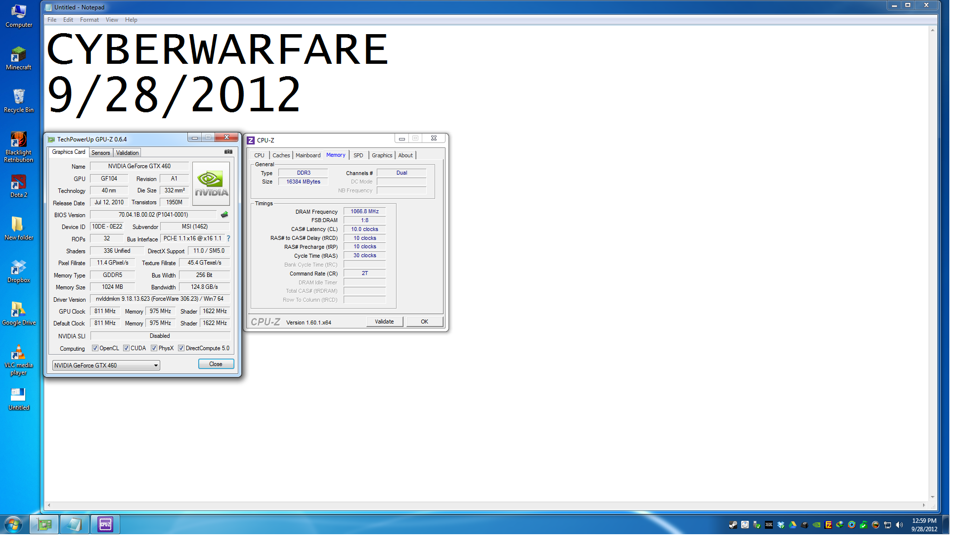Image resolution: width=980 pixels, height=553 pixels.
Task: Switch to the CPU-Z About tab
Action: tap(405, 155)
